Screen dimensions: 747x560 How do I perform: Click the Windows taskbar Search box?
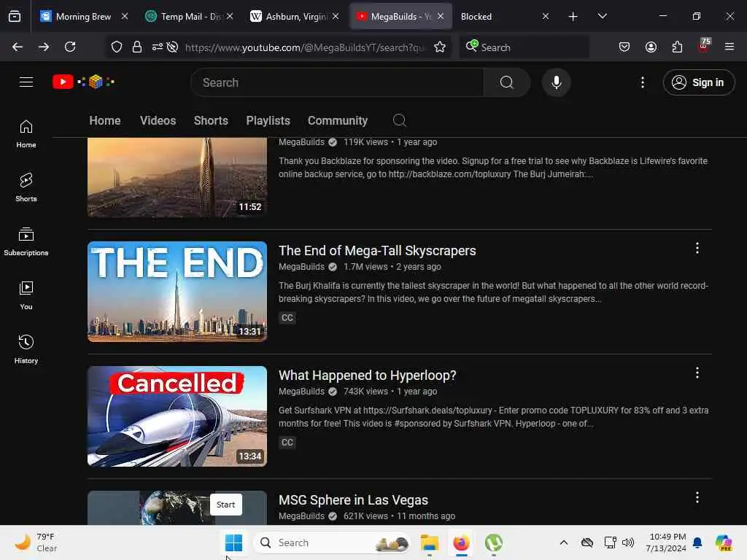click(x=333, y=542)
